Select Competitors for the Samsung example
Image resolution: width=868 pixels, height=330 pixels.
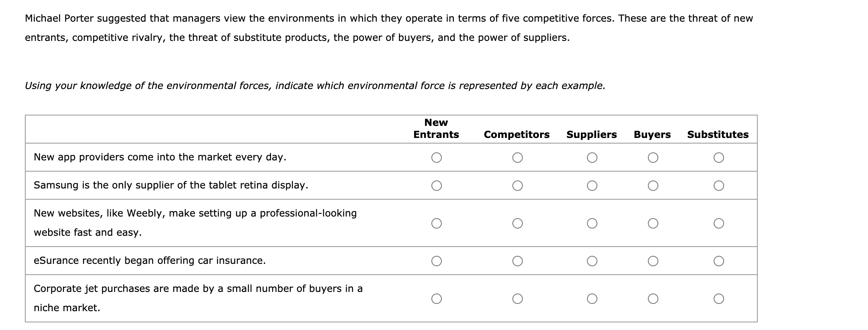[517, 185]
